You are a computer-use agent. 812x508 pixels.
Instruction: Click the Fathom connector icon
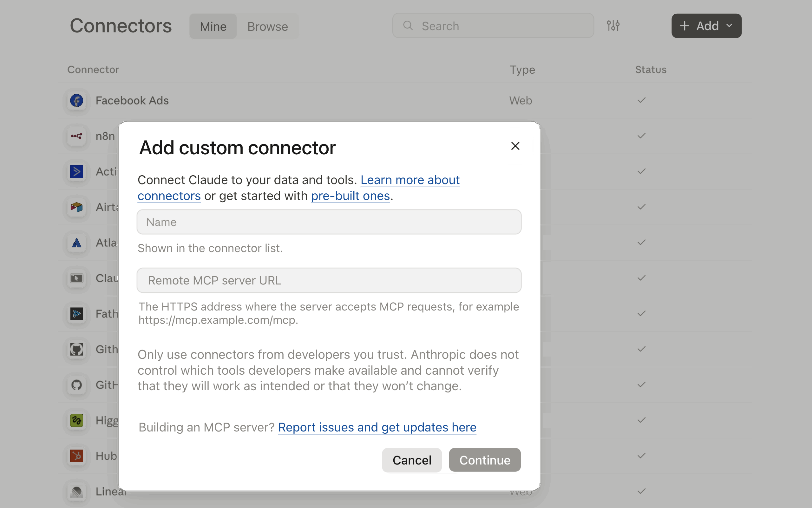(x=76, y=314)
